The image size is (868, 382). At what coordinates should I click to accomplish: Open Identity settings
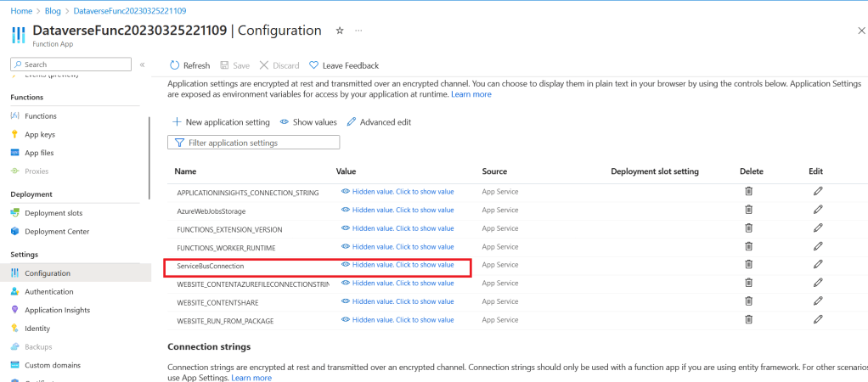click(37, 329)
